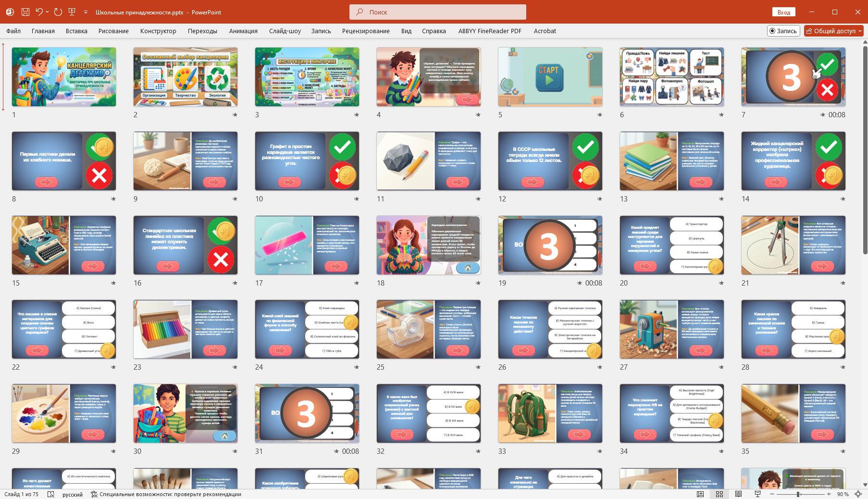
Task: Open the Вставка ribbon tab
Action: (76, 31)
